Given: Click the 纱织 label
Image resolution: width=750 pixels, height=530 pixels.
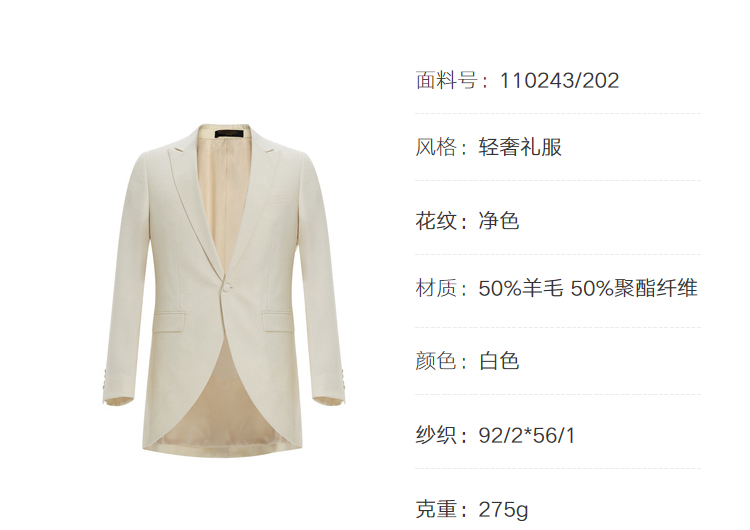Looking at the screenshot, I should click(x=436, y=435).
